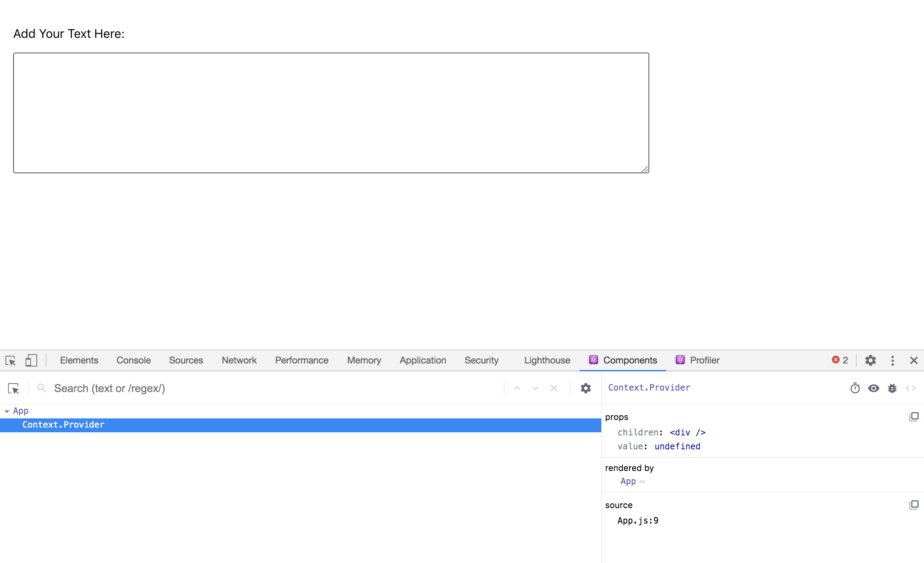Toggle highlighting the selected component

(873, 387)
